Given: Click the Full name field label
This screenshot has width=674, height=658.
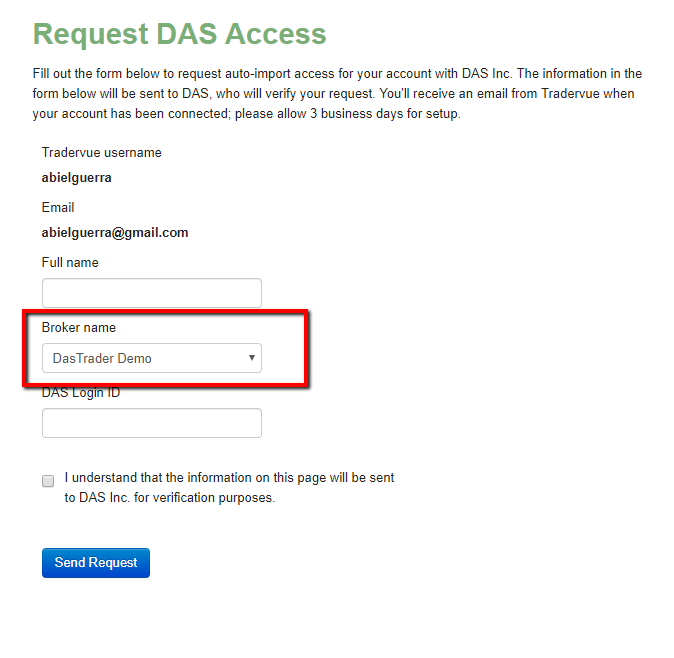Looking at the screenshot, I should coord(70,263).
